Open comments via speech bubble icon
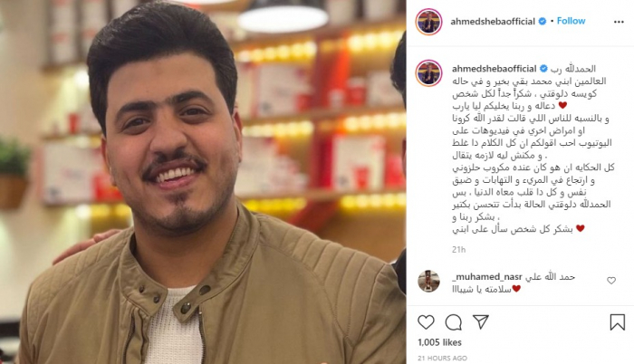 pyautogui.click(x=453, y=322)
